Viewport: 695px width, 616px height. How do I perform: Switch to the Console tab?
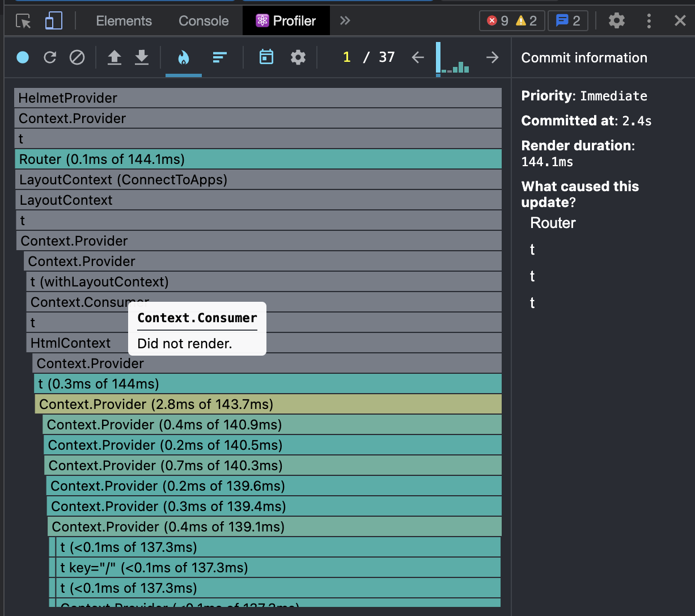click(x=203, y=20)
